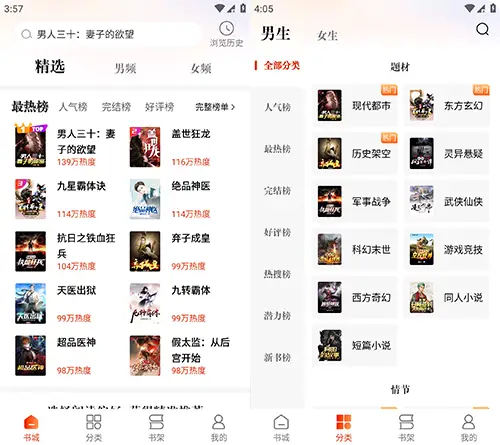This screenshot has height=445, width=500.
Task: Select 热搜榜 in the left sidebar
Action: coord(277,274)
